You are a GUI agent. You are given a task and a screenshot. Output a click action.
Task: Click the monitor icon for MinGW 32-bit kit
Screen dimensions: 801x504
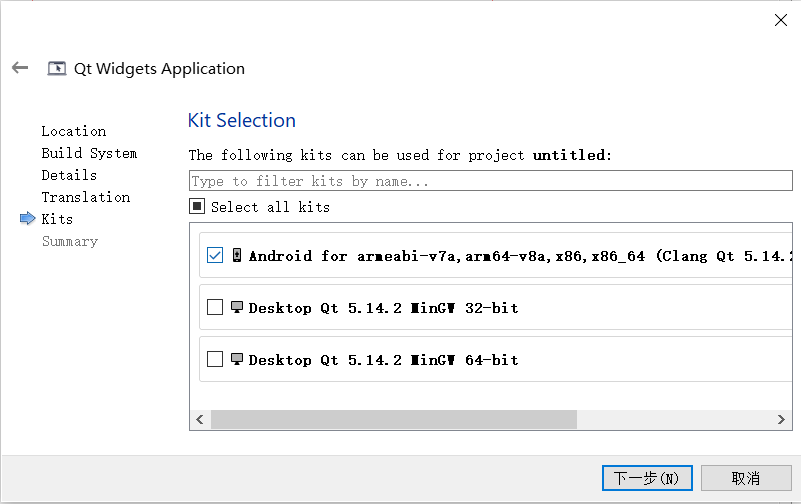(x=237, y=307)
